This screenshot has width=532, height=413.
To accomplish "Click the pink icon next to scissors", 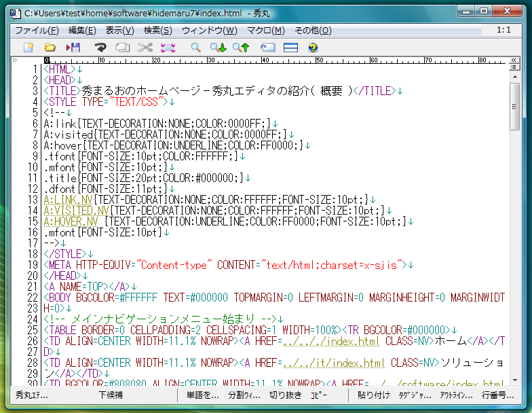I will (168, 48).
